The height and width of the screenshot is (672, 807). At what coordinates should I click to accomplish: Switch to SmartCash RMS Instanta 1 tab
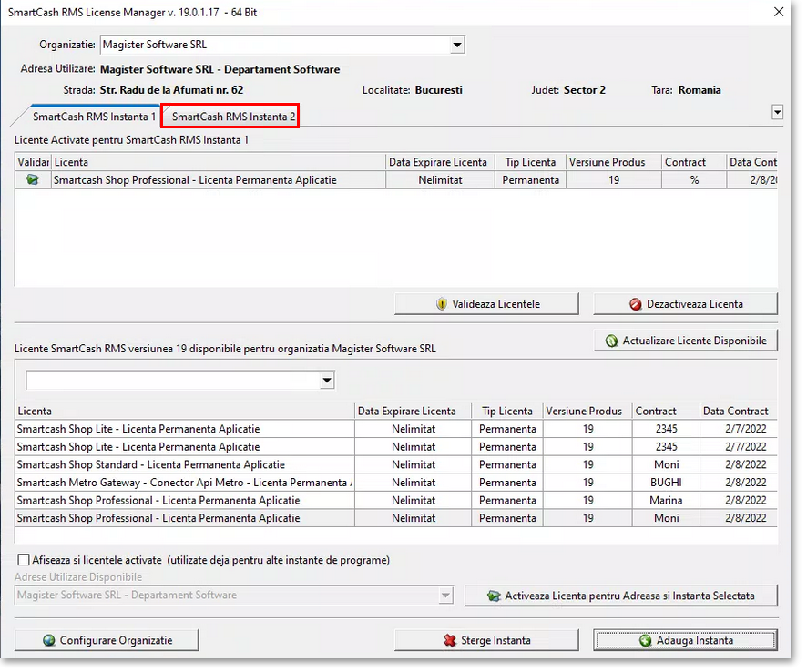tap(94, 117)
